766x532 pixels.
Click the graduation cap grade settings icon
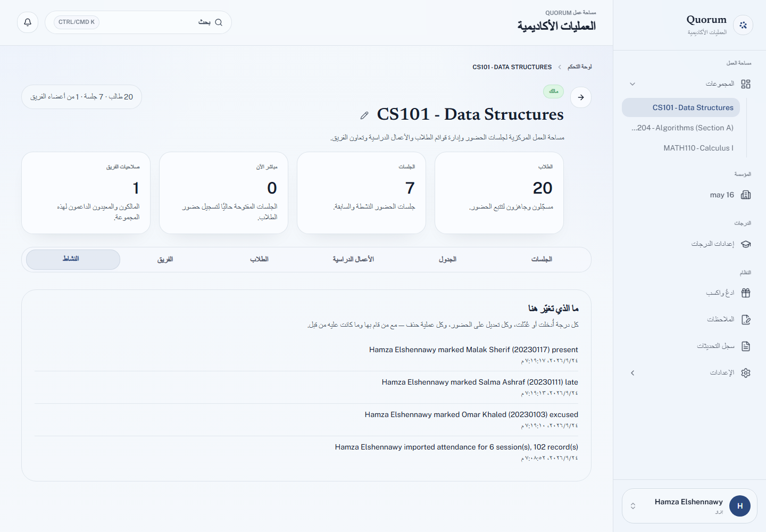point(746,244)
